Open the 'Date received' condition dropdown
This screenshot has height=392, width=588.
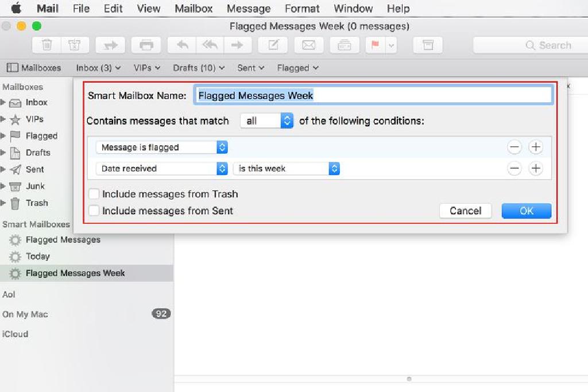(161, 169)
